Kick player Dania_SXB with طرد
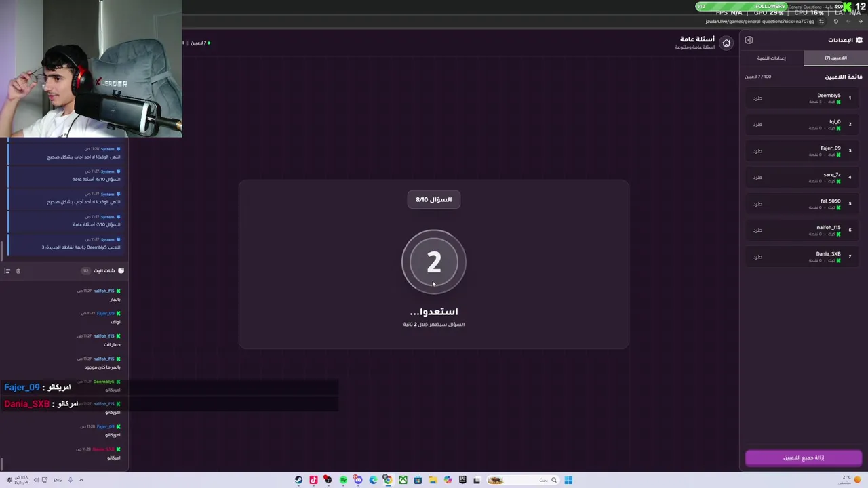Screen dimensions: 868x488 tap(757, 257)
